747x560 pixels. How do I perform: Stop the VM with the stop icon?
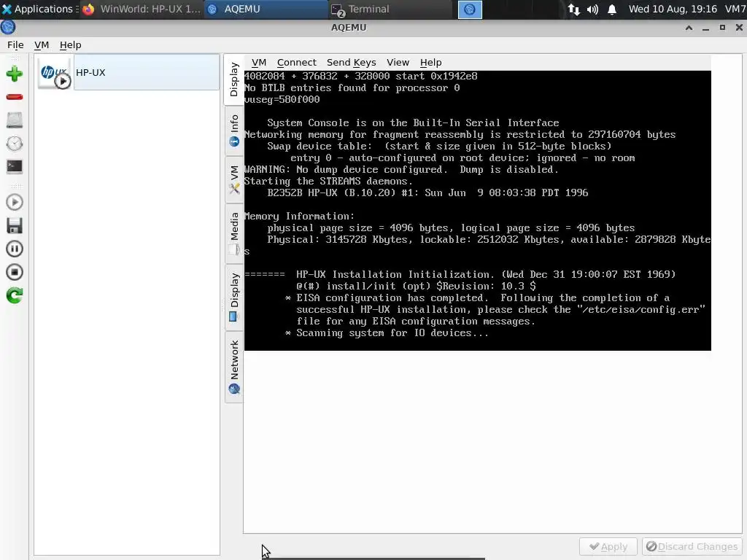[15, 272]
